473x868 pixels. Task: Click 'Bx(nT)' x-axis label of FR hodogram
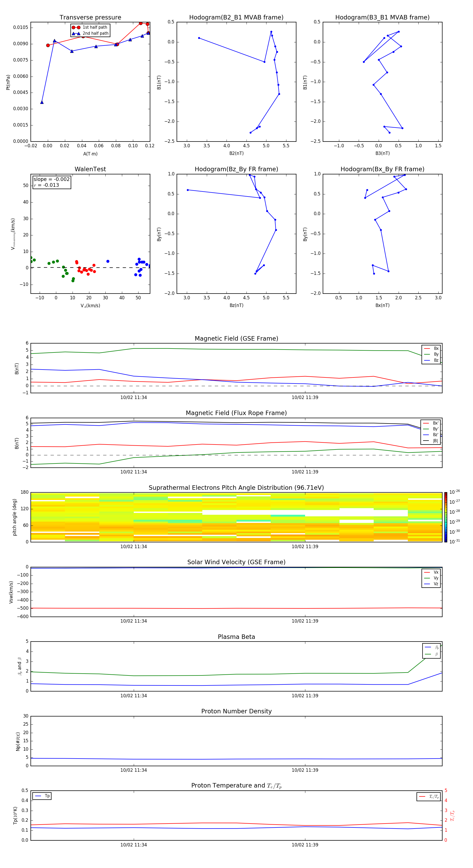pos(382,305)
